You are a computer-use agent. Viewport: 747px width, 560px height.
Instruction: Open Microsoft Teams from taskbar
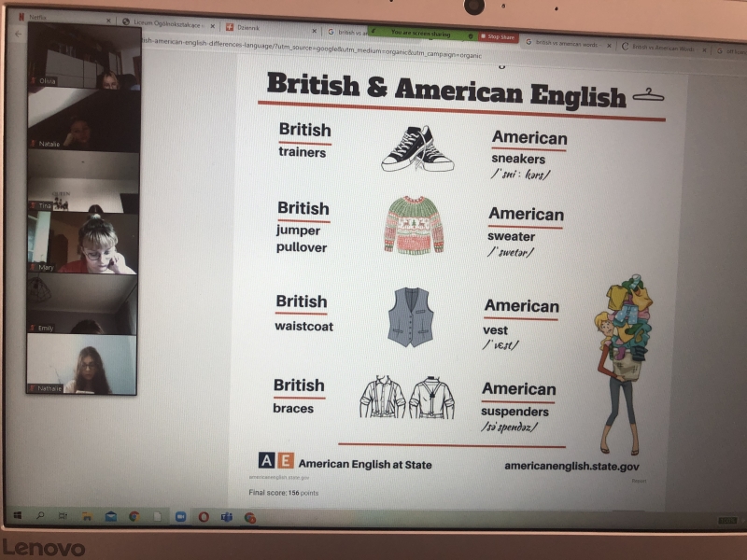point(227,518)
